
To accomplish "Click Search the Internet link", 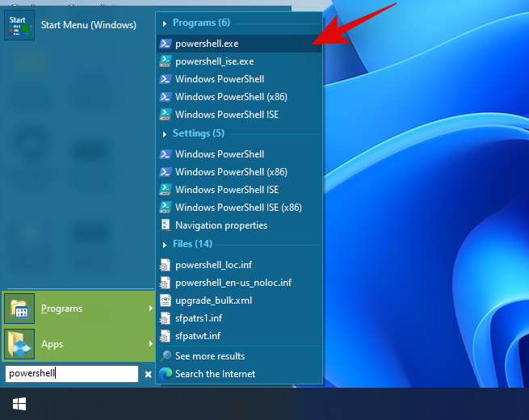I will [x=215, y=374].
